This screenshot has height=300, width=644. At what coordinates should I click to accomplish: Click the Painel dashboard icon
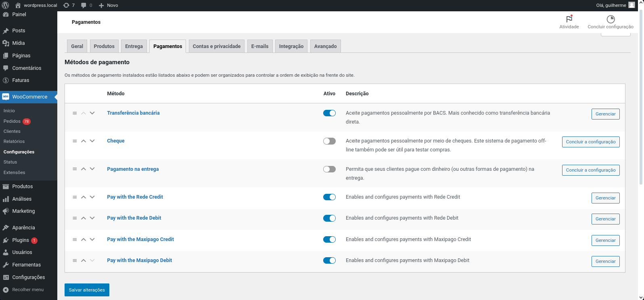pos(6,14)
